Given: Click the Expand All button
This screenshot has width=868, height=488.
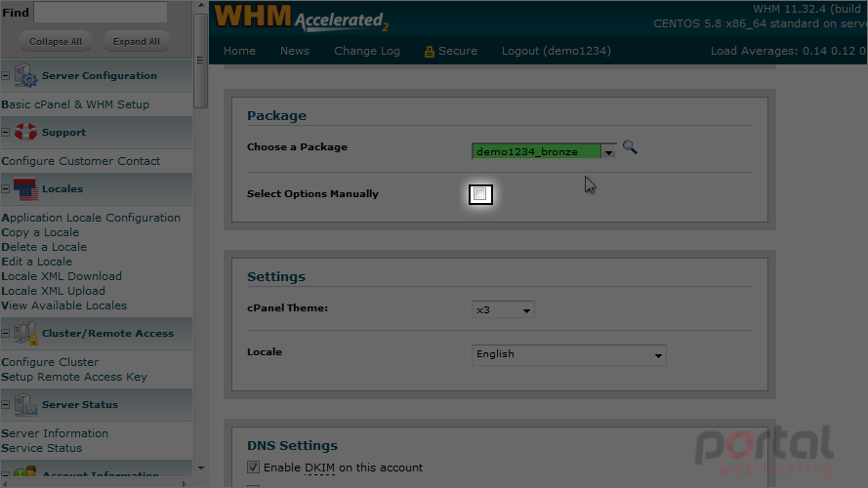Looking at the screenshot, I should coord(136,42).
